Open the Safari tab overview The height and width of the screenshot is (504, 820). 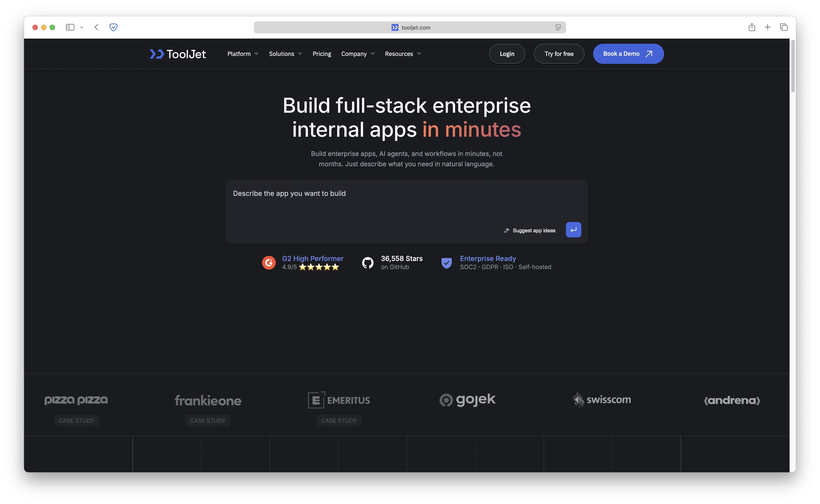pyautogui.click(x=784, y=27)
